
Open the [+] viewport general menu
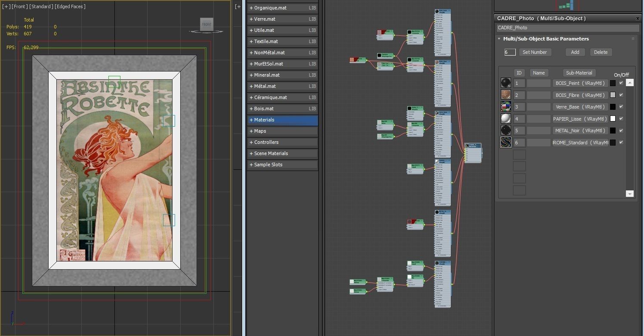point(6,6)
